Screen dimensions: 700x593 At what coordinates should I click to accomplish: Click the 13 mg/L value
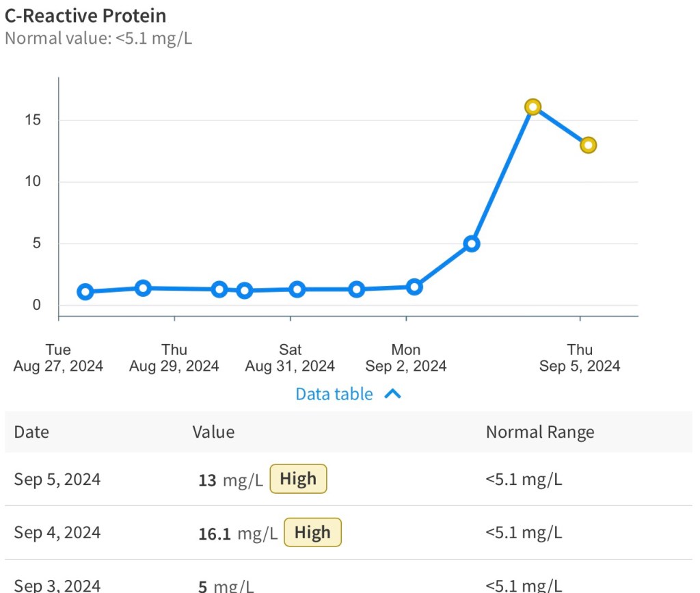(x=230, y=480)
